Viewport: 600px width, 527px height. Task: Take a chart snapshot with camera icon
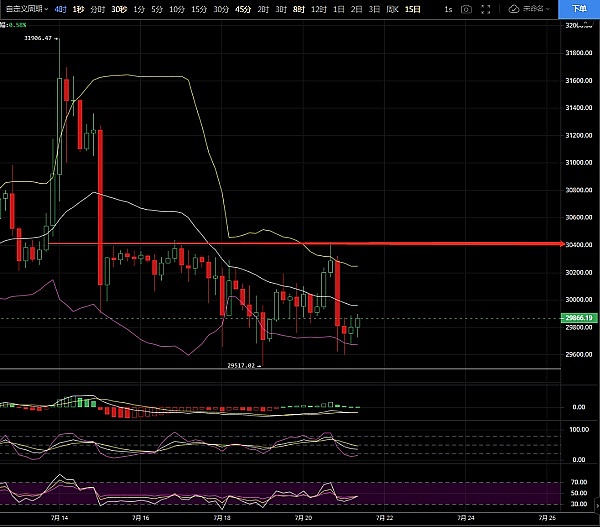click(467, 9)
